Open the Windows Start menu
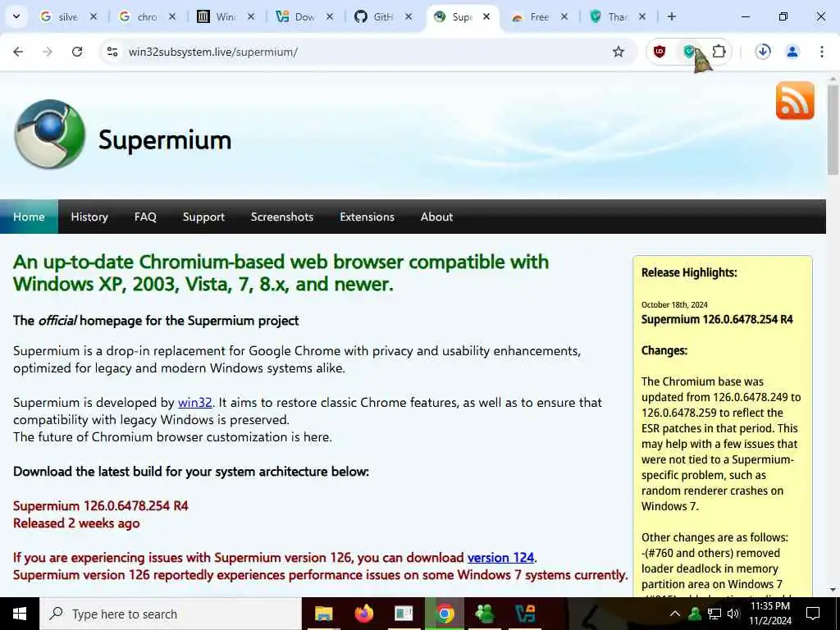The image size is (840, 630). (20, 614)
